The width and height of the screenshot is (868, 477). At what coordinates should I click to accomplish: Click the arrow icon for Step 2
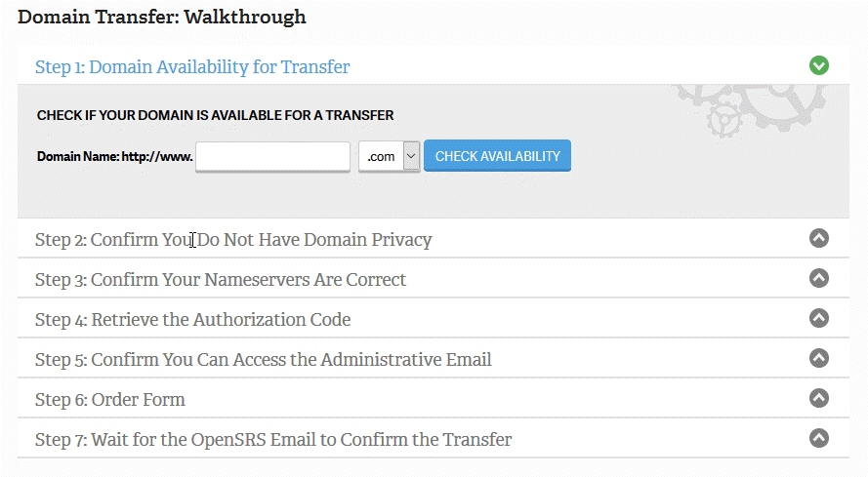pyautogui.click(x=819, y=239)
